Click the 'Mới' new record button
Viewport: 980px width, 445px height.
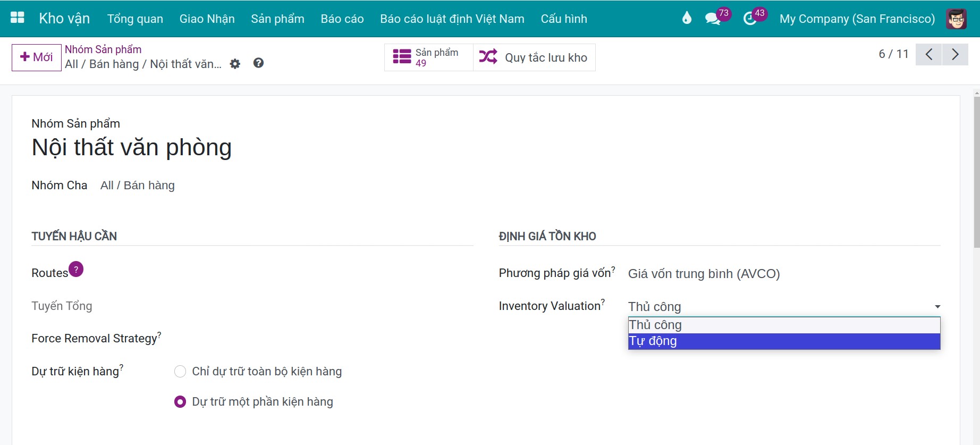(x=37, y=57)
